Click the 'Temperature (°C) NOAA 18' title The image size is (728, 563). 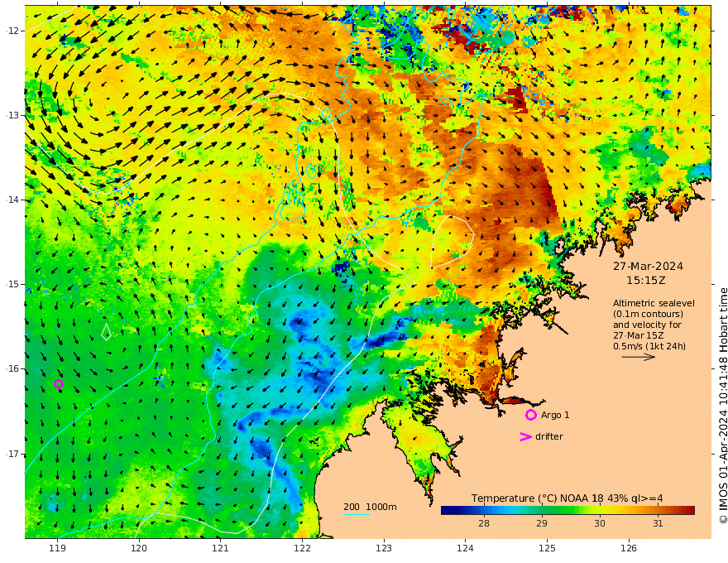[538, 498]
